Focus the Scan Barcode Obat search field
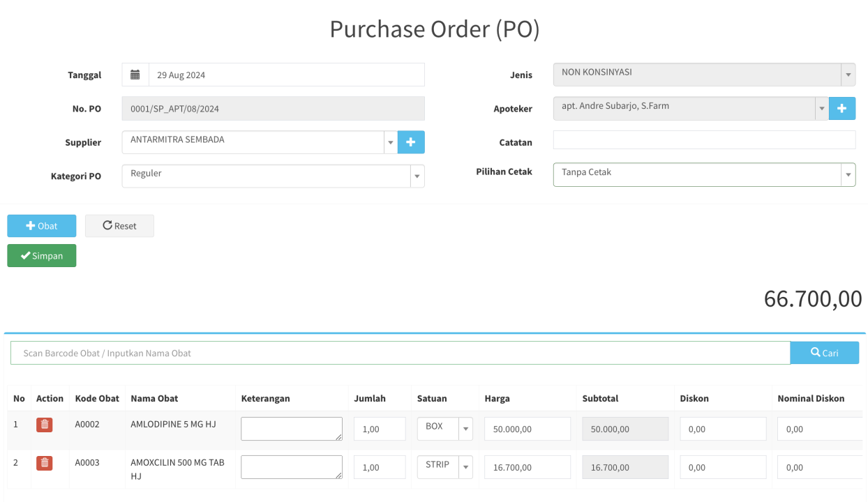The width and height of the screenshot is (868, 502). click(x=400, y=353)
